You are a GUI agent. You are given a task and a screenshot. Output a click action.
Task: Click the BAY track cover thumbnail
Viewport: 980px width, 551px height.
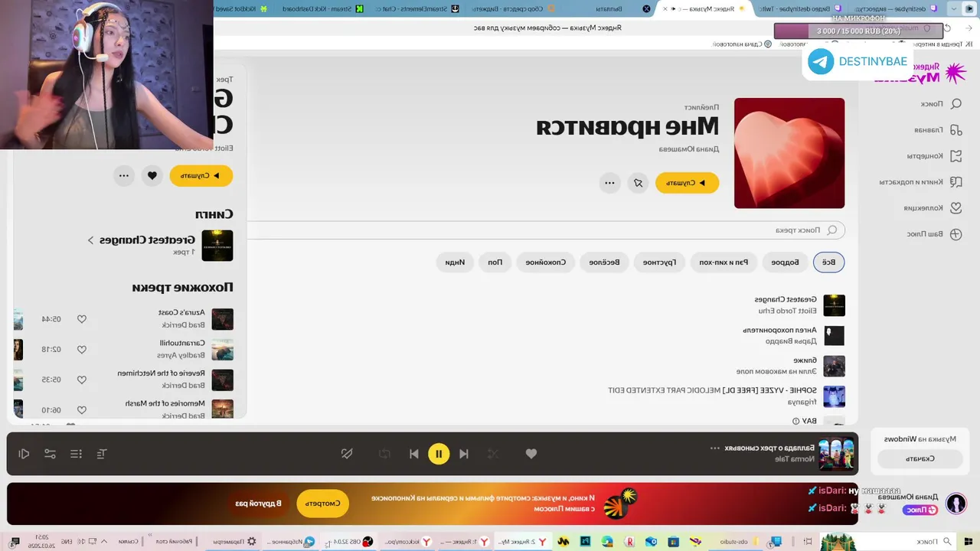pos(834,421)
